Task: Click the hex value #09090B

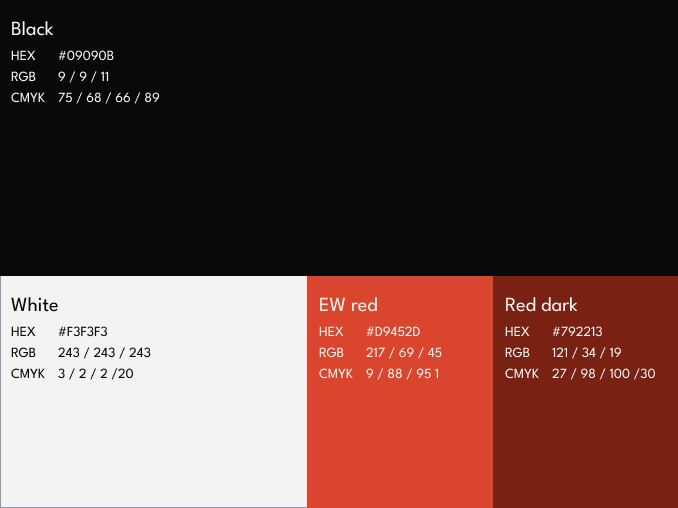Action: pyautogui.click(x=86, y=56)
